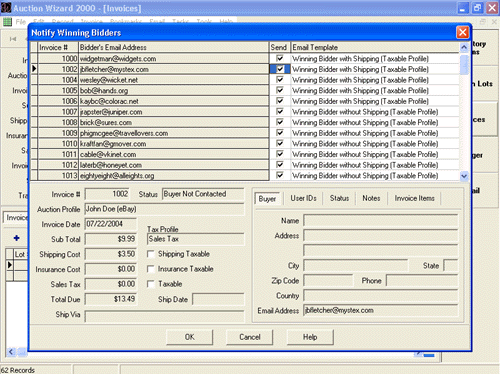Image resolution: width=500 pixels, height=374 pixels.
Task: Switch to the Invoice Items tab
Action: point(415,198)
